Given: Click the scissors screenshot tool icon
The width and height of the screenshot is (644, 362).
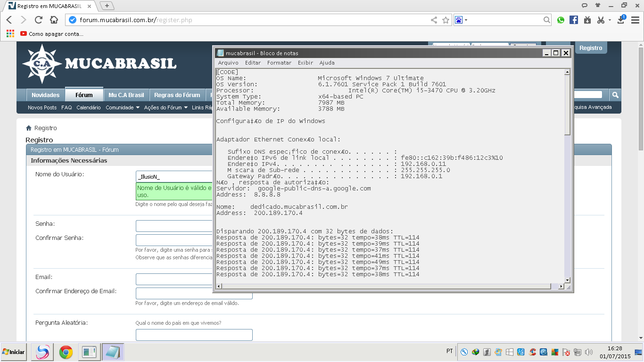Looking at the screenshot, I should (x=601, y=20).
